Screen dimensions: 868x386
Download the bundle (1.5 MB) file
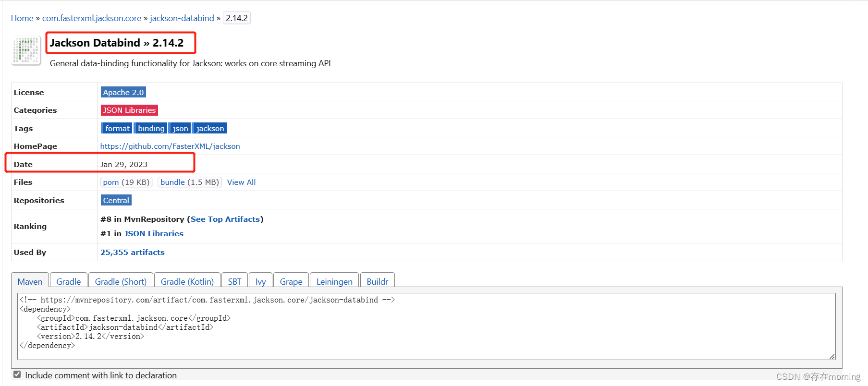coord(190,182)
